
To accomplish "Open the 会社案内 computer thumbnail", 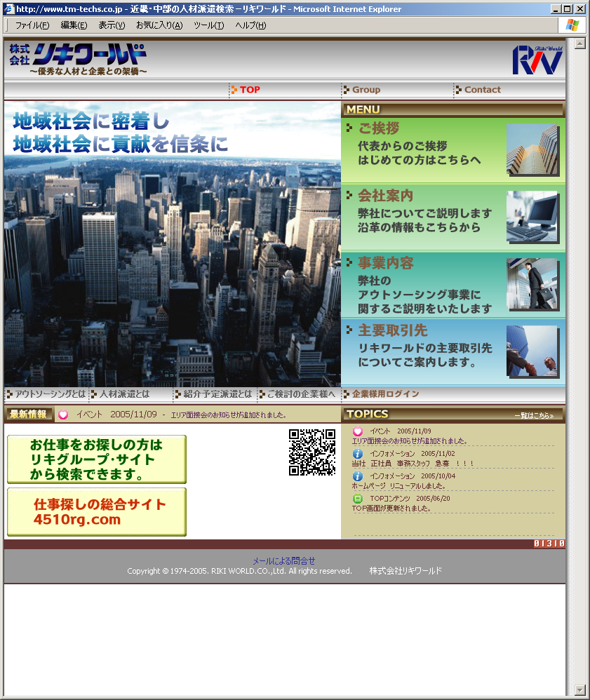I will coord(532,217).
